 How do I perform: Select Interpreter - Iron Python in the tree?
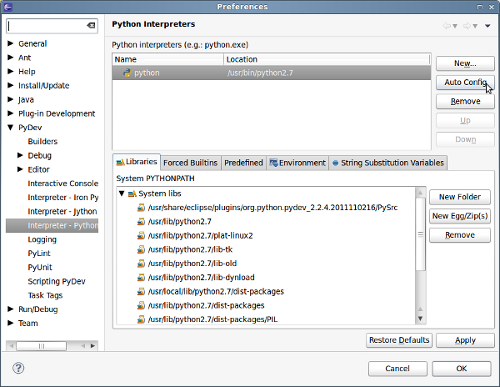(63, 197)
